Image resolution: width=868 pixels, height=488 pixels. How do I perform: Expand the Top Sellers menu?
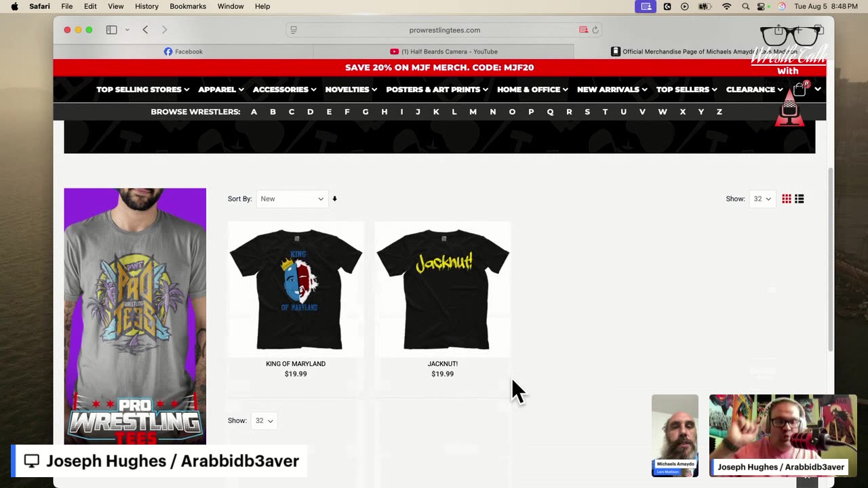686,89
